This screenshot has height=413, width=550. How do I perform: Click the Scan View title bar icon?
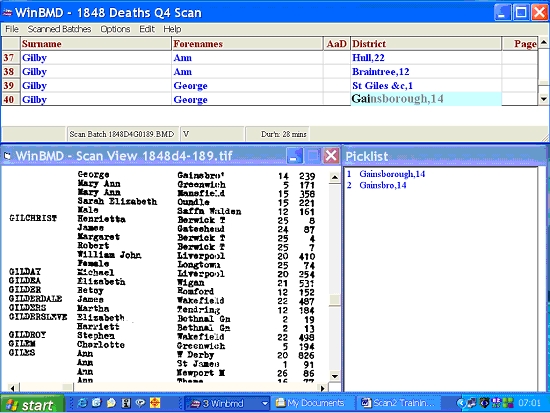point(7,156)
